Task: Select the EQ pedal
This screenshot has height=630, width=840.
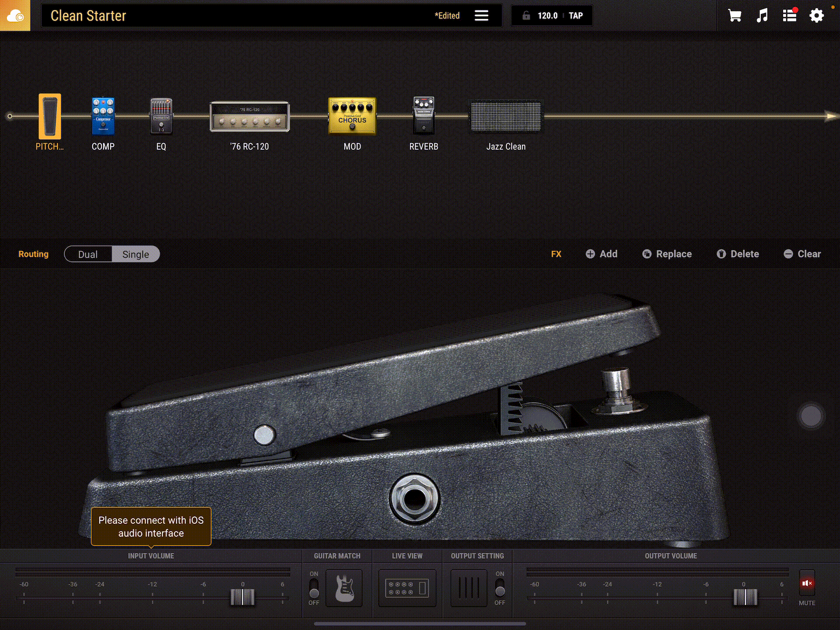Action: 161,116
